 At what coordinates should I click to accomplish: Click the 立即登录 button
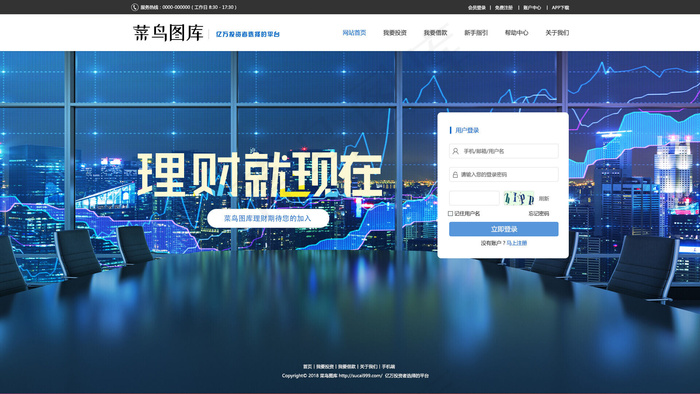click(x=504, y=229)
